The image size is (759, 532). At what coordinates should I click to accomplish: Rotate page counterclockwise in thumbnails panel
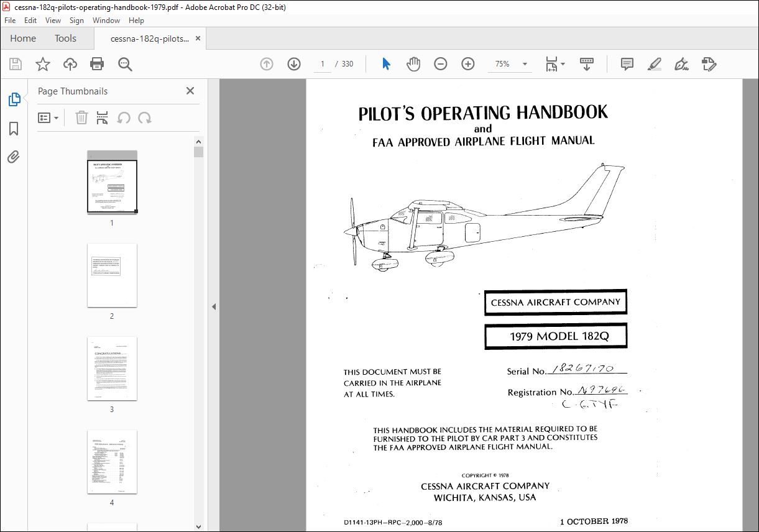click(x=124, y=117)
